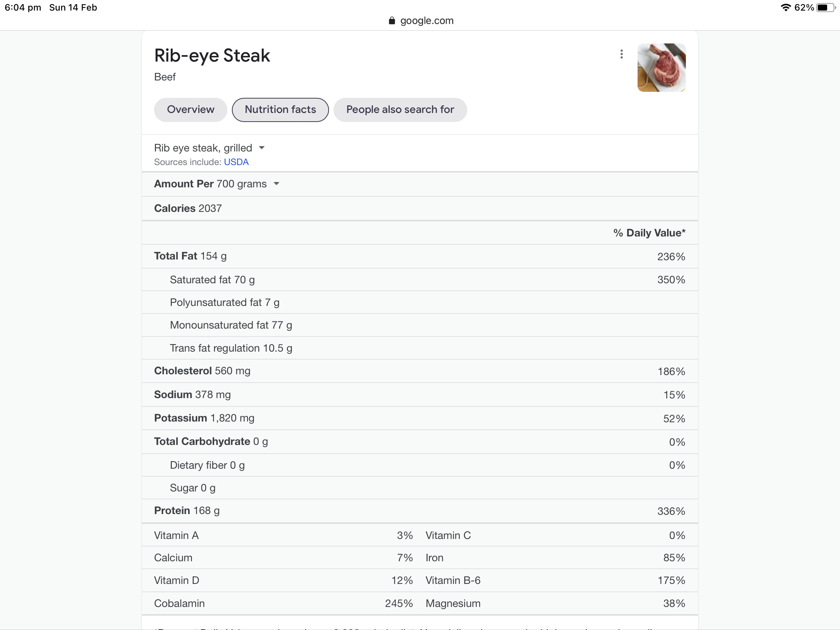Tap the lock icon beside google.com
The image size is (840, 630).
(x=392, y=20)
